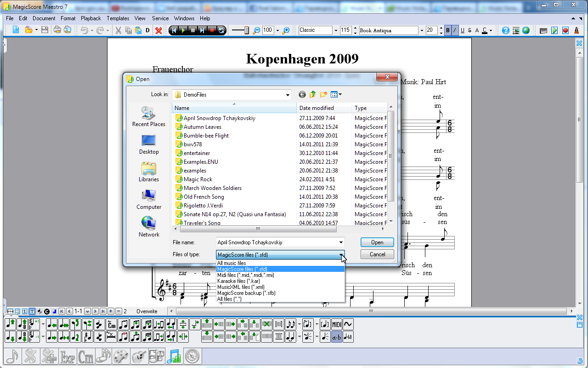Select the Rigoletto J.Verdi file

(203, 206)
